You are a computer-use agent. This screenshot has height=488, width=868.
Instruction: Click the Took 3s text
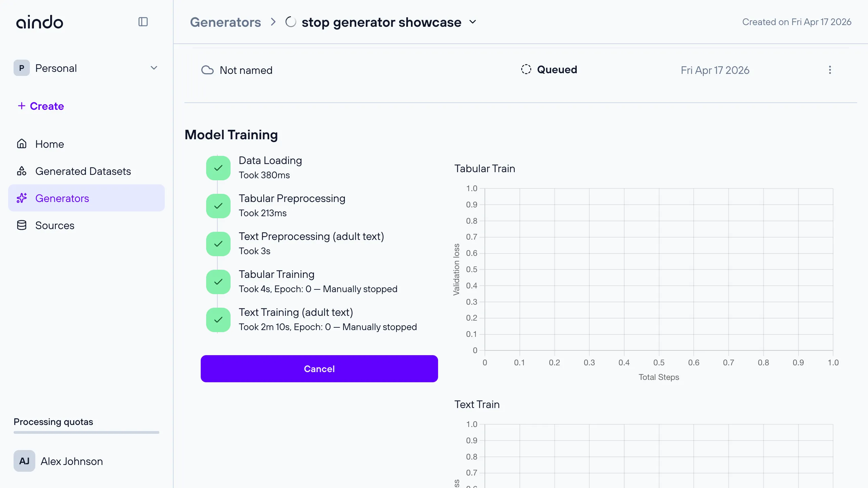255,251
